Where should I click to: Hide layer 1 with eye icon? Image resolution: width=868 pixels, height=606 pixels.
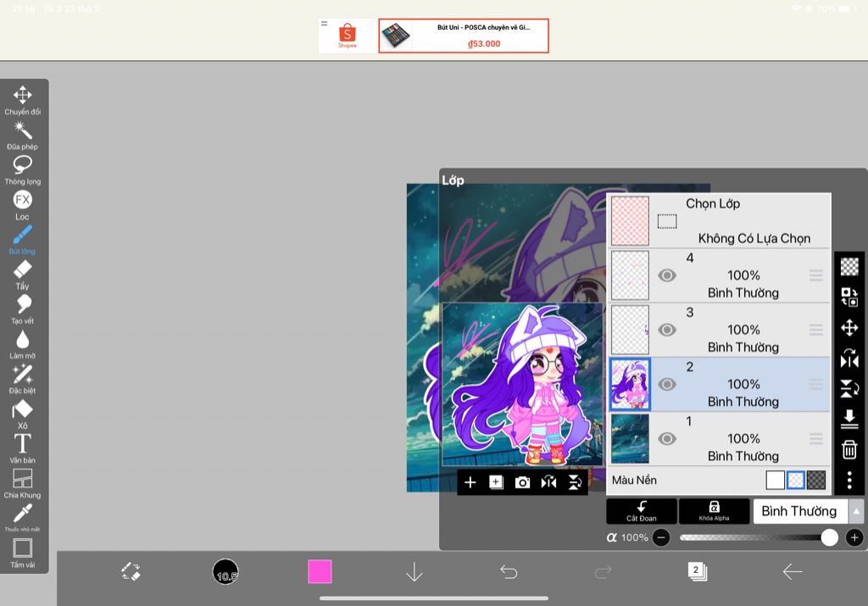(x=667, y=439)
